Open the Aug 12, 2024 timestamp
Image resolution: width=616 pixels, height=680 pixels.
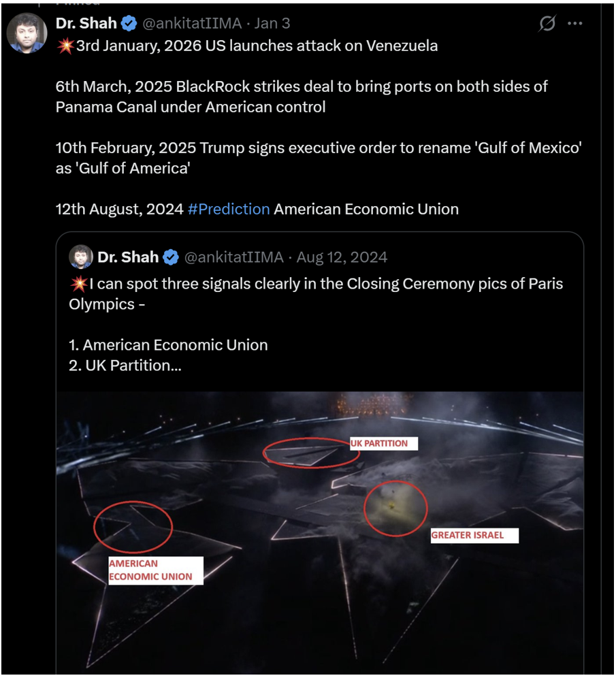[x=340, y=257]
